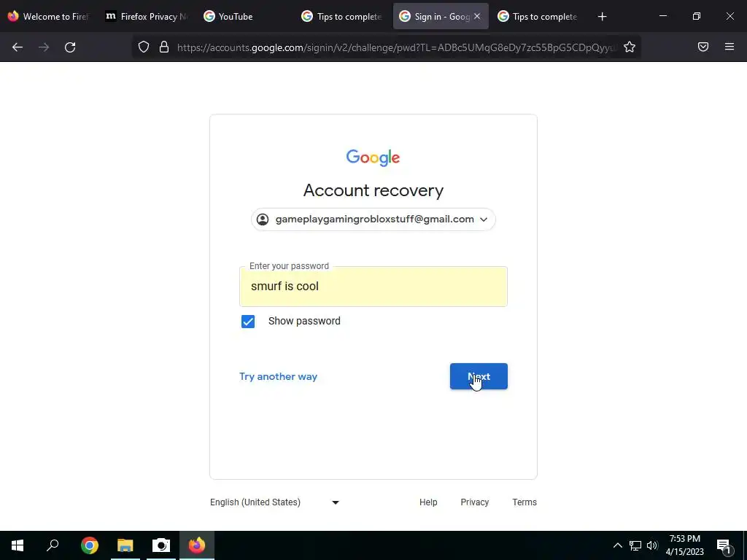Click Try another way link
The image size is (747, 560).
pyautogui.click(x=278, y=377)
